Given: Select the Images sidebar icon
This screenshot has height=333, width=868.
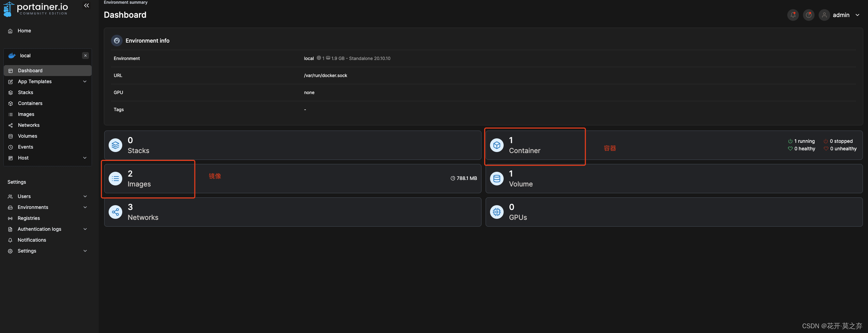Looking at the screenshot, I should click(11, 114).
